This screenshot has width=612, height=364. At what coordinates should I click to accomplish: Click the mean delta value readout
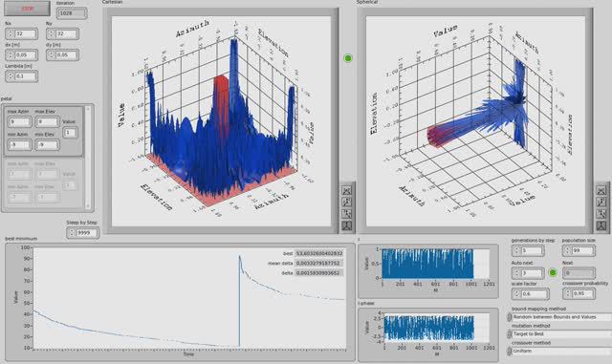point(318,264)
